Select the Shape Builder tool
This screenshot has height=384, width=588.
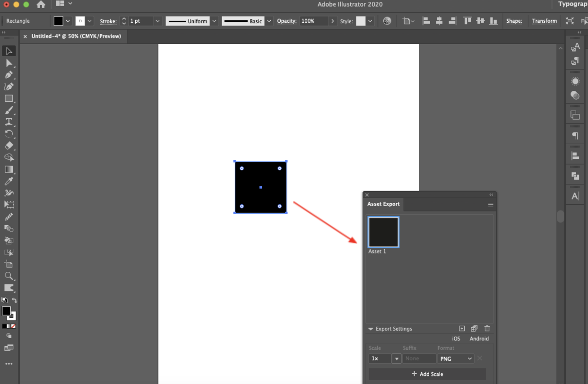pyautogui.click(x=9, y=157)
